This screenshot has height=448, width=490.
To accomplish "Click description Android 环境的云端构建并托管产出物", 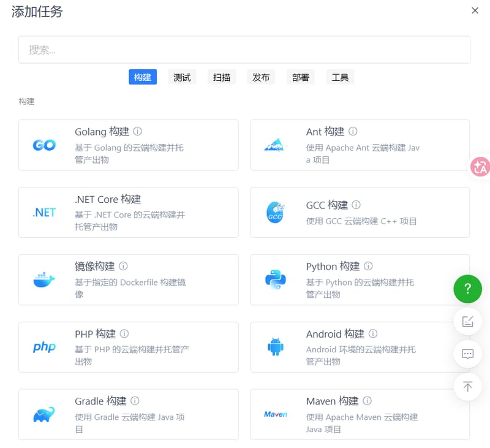I will click(361, 355).
